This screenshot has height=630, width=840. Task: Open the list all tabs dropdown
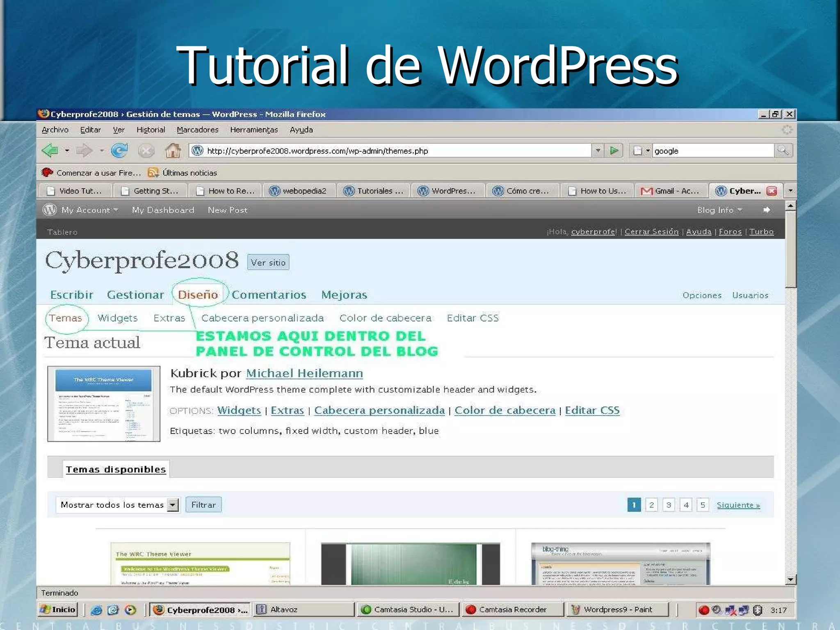tap(790, 191)
